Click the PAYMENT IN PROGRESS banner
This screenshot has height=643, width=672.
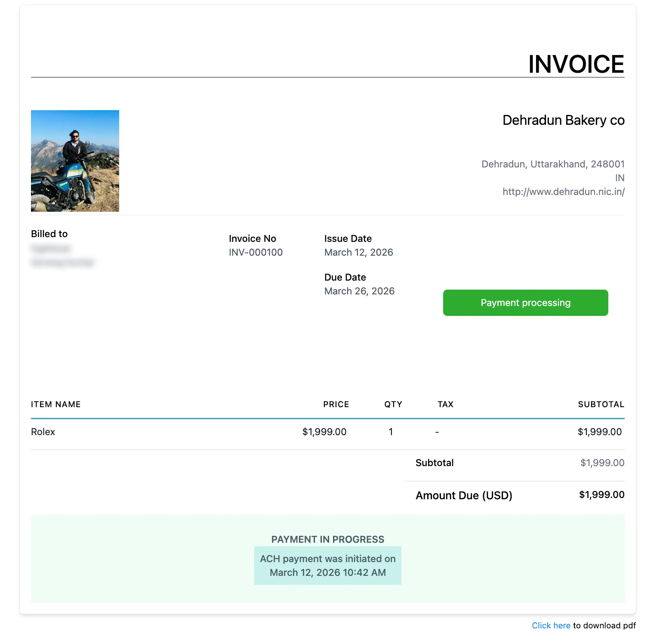coord(328,539)
